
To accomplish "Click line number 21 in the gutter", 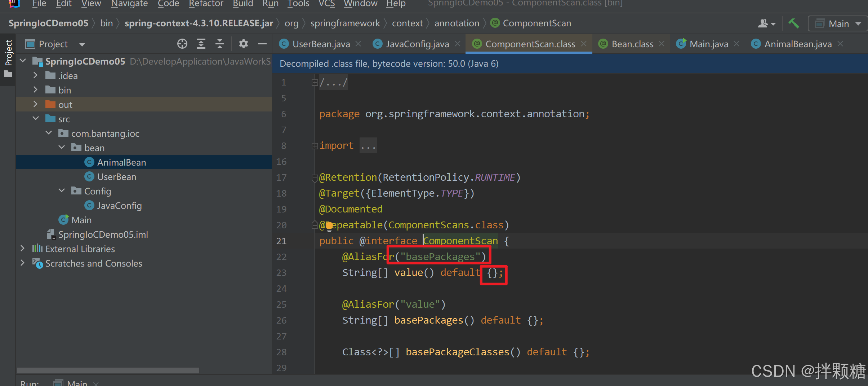I will 281,241.
